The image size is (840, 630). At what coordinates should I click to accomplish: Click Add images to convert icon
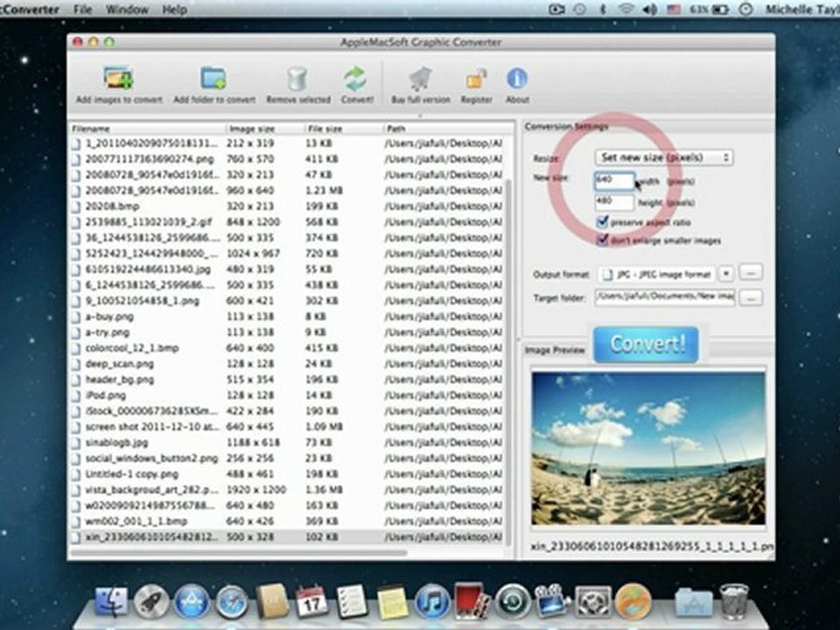[118, 79]
